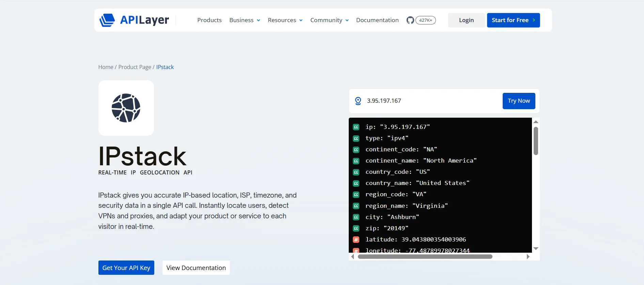Click the ip: "3.95.197.167" result text
Screen dimensions: 644x285
tap(398, 127)
